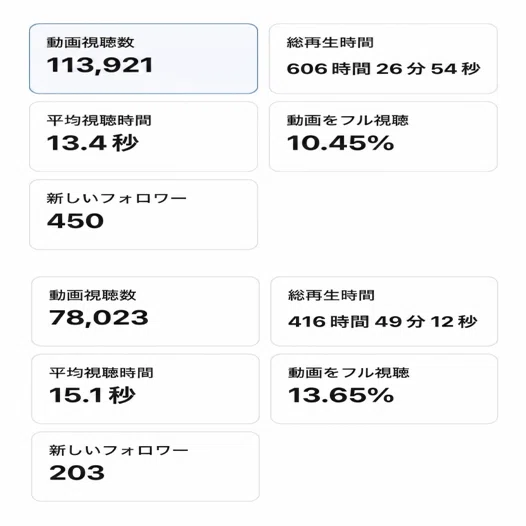Open the 総再生時間 card showing 606 時間
Viewport: 526px width, 526px height.
coord(383,59)
